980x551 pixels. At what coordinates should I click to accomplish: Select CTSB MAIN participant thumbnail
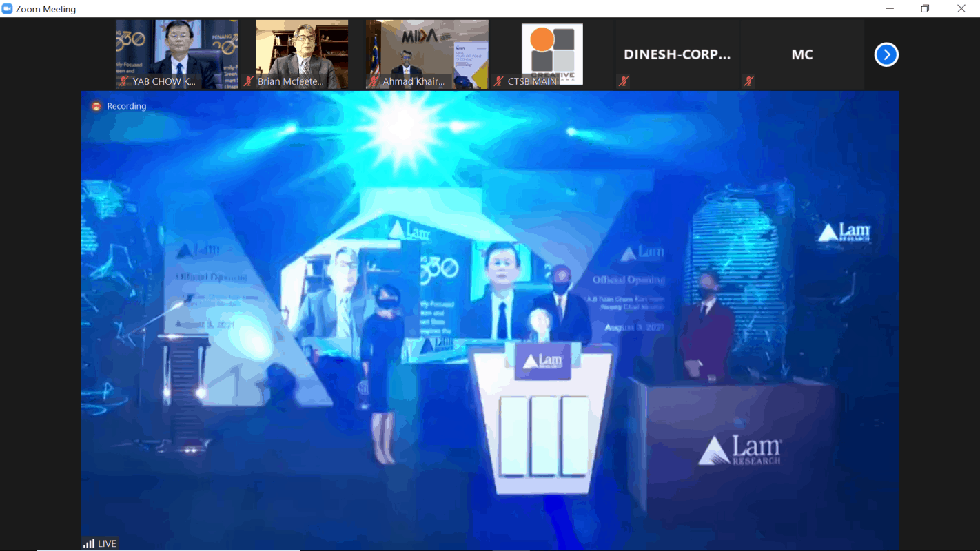click(x=551, y=50)
